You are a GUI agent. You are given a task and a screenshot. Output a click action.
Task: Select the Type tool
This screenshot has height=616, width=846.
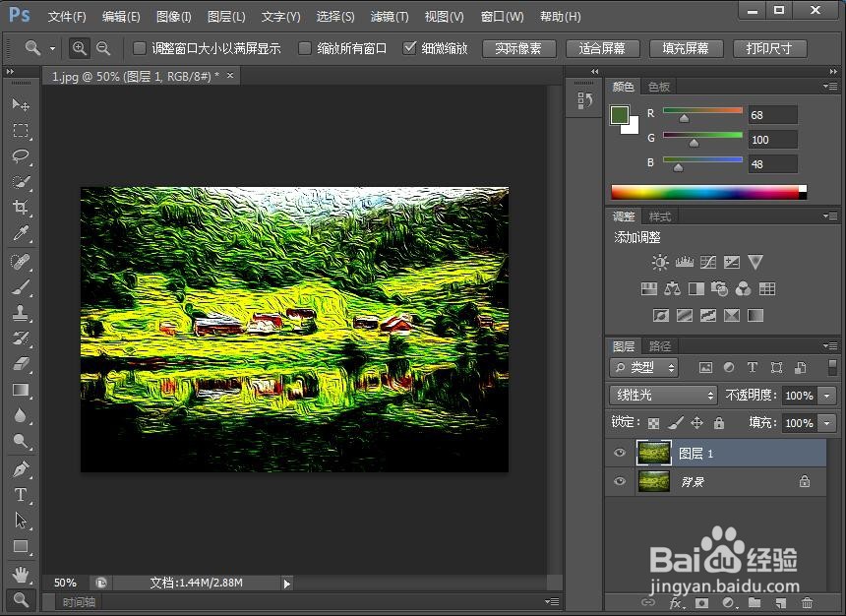[x=21, y=495]
